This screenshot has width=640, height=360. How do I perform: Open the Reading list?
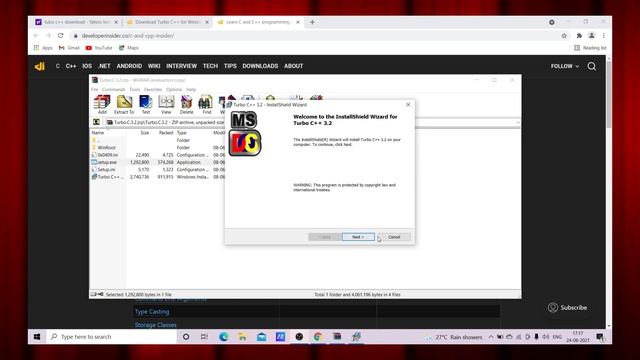point(590,48)
